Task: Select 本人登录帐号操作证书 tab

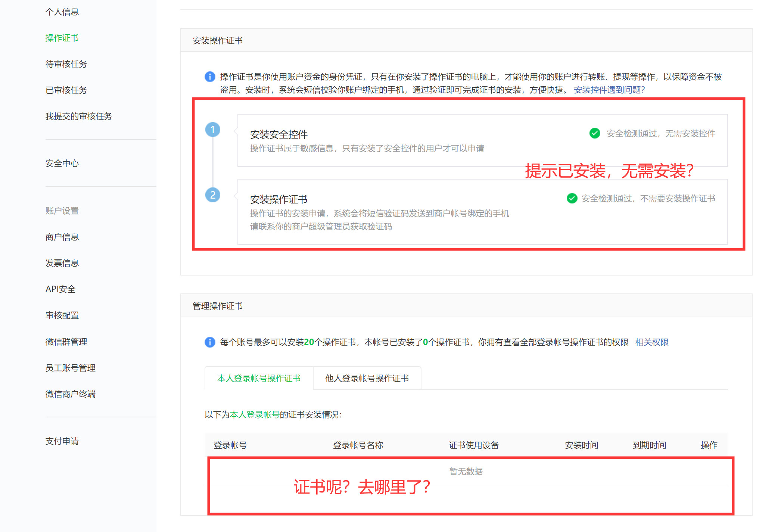Action: [259, 378]
